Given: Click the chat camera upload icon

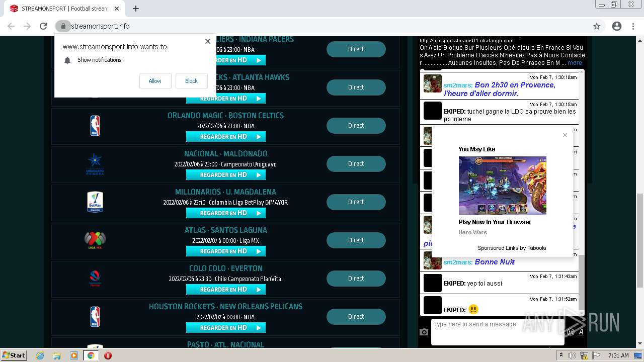Looking at the screenshot, I should click(424, 332).
